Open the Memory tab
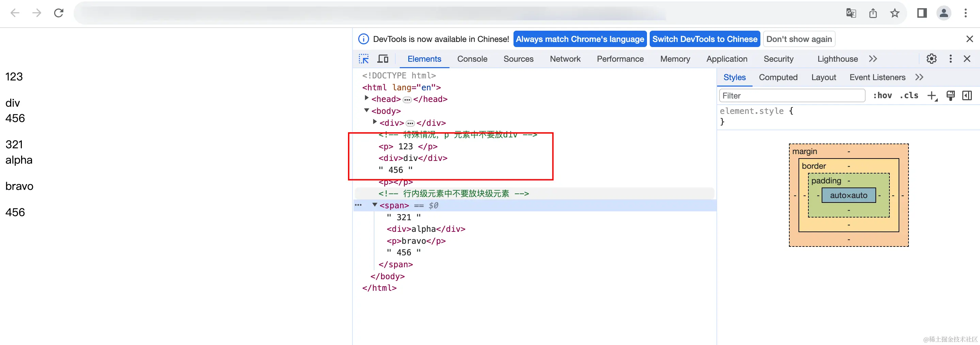This screenshot has width=980, height=345. [x=675, y=59]
